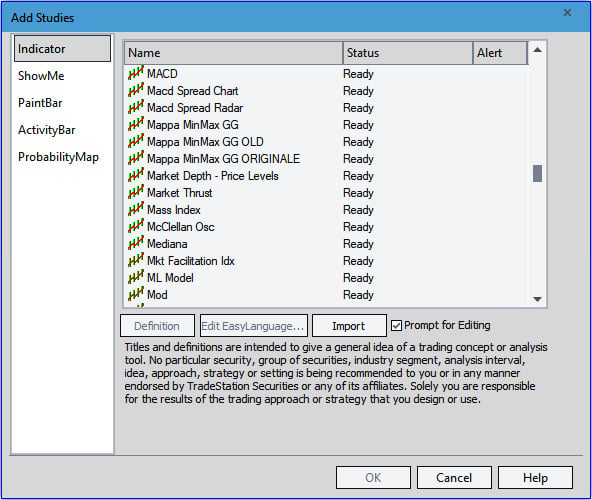
Task: Click the Import button
Action: [x=349, y=326]
